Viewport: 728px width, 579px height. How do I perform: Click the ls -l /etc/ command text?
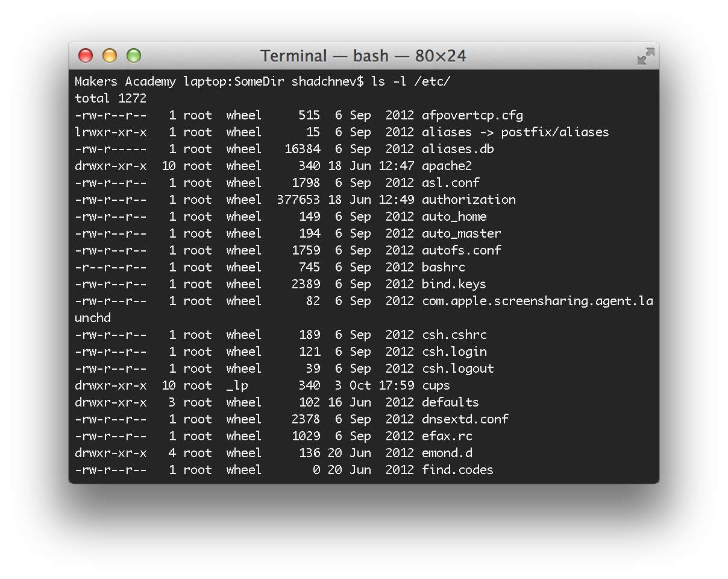tap(410, 81)
